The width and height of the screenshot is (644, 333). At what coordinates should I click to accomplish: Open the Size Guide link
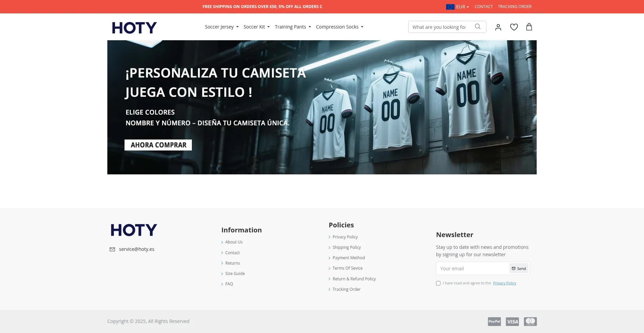click(x=235, y=274)
